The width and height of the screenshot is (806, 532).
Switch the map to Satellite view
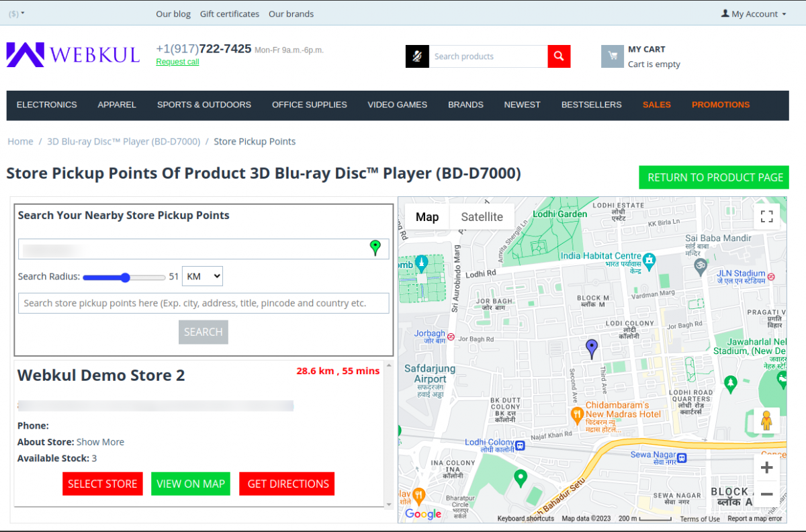(482, 216)
